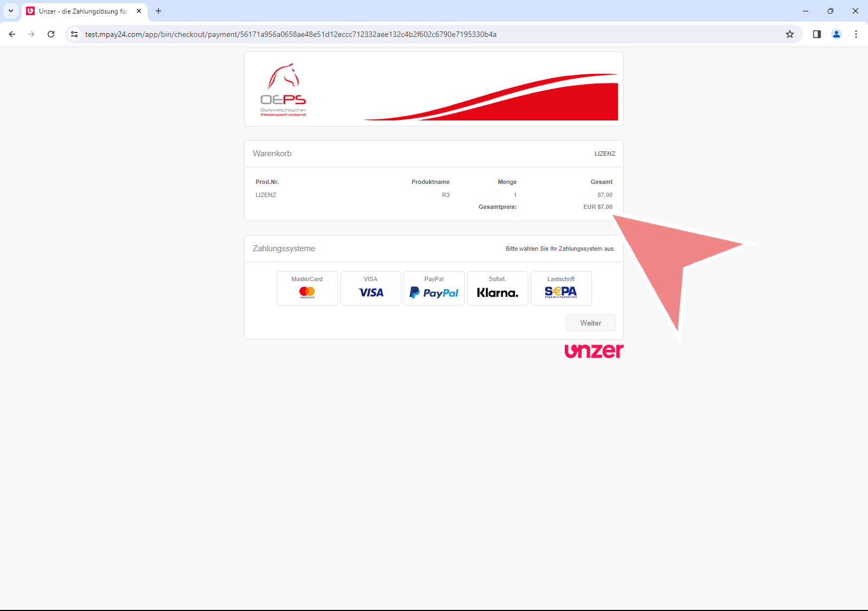
Task: Switch to the Unzer tab
Action: pyautogui.click(x=81, y=11)
